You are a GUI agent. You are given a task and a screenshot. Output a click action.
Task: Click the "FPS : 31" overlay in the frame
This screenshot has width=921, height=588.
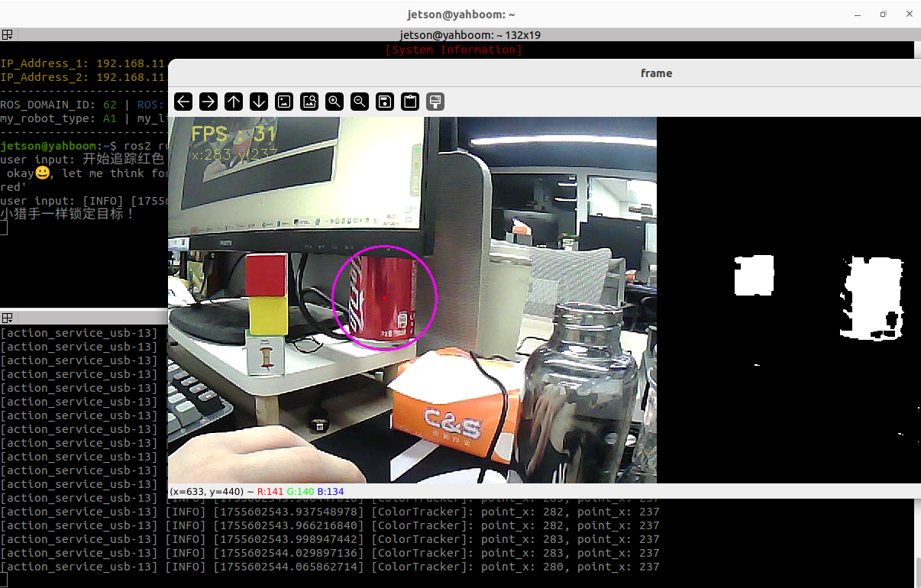click(x=233, y=134)
